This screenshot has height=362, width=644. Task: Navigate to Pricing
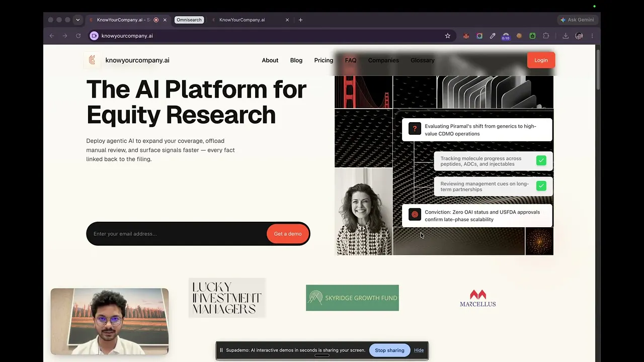324,60
